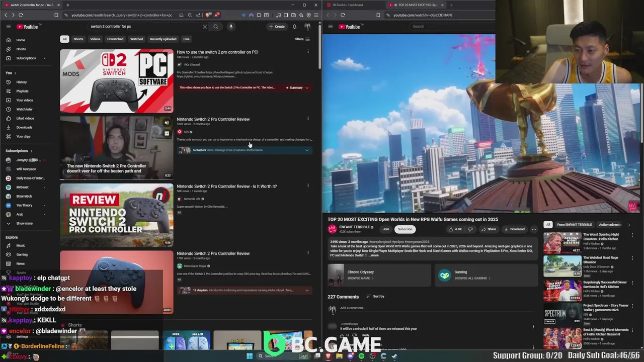Start voice search with the microphone icon
644x362 pixels.
pyautogui.click(x=231, y=27)
